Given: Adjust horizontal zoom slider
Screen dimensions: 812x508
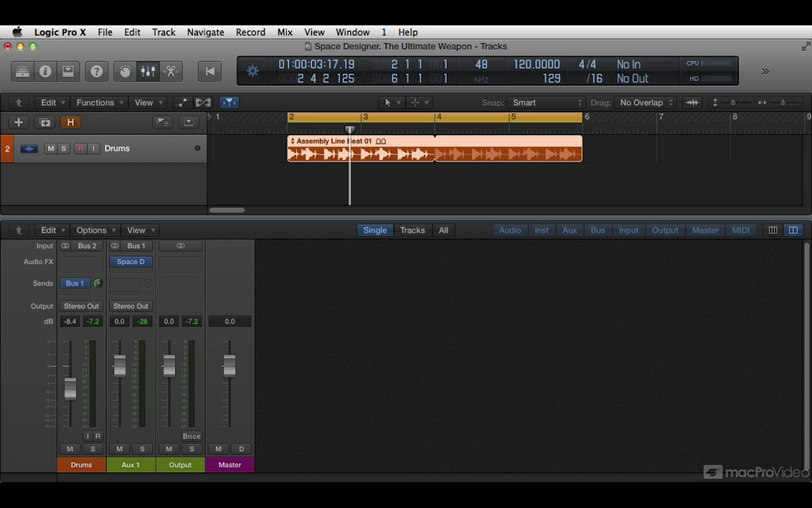Looking at the screenshot, I should [x=782, y=102].
